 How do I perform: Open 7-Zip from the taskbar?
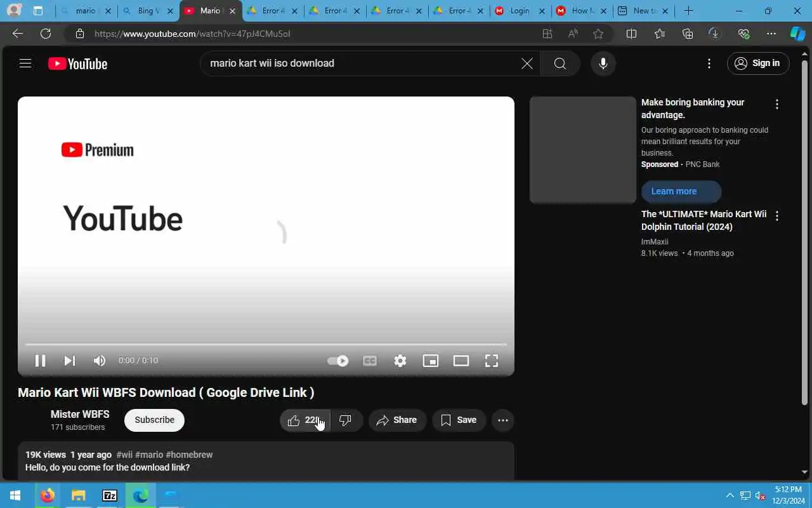pos(109,495)
